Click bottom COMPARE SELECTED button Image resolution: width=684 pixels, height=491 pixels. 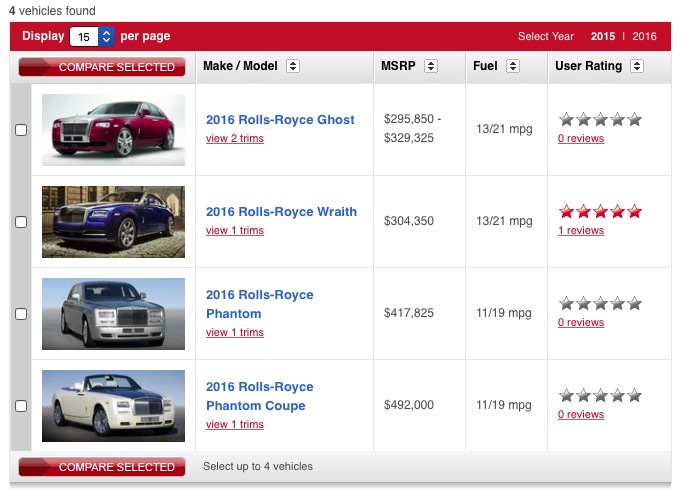click(102, 467)
